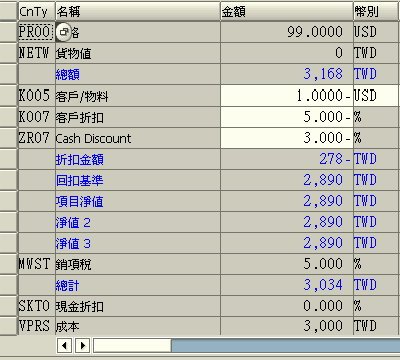Click the blue 總計 label

click(68, 286)
